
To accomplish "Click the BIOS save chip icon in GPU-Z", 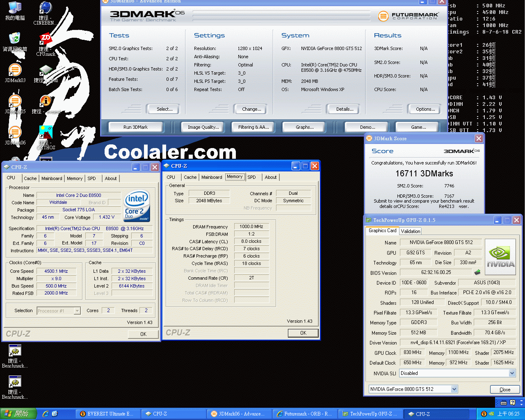I will click(x=477, y=272).
